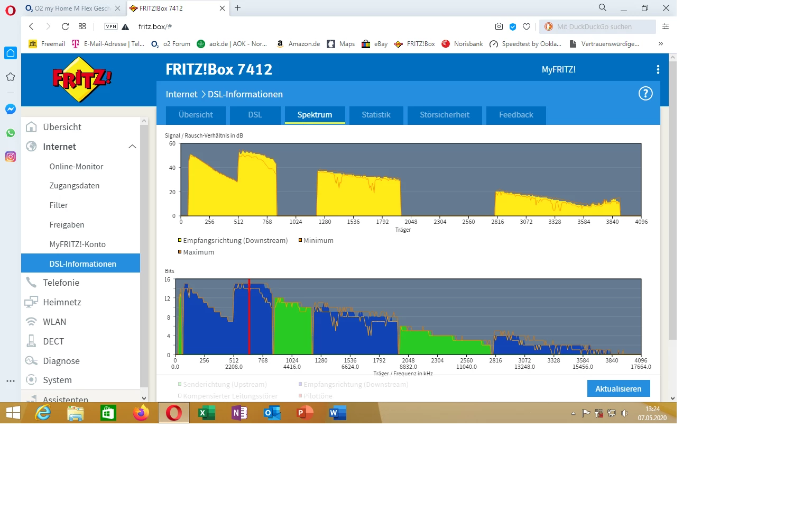This screenshot has width=812, height=508.
Task: Open the Freemail bookmark
Action: pos(47,44)
